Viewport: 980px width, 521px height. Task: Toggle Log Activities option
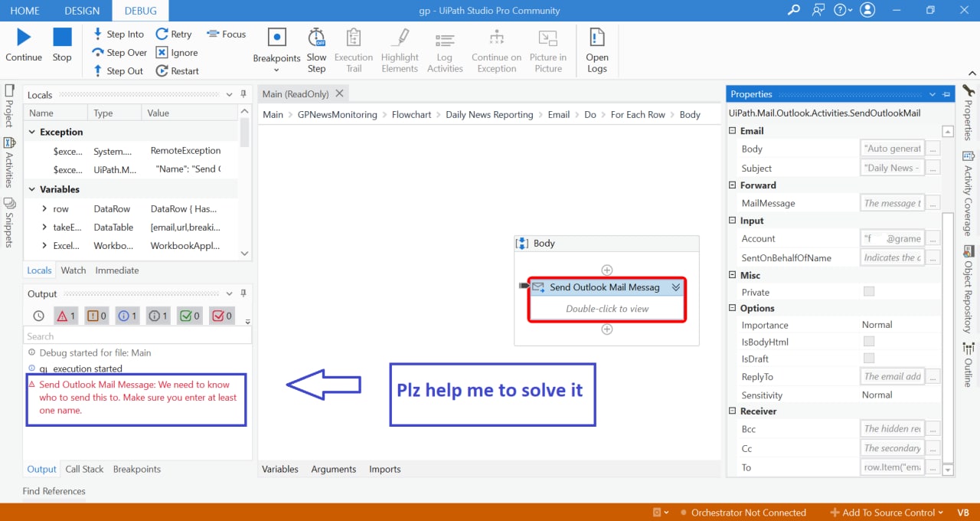coord(445,51)
